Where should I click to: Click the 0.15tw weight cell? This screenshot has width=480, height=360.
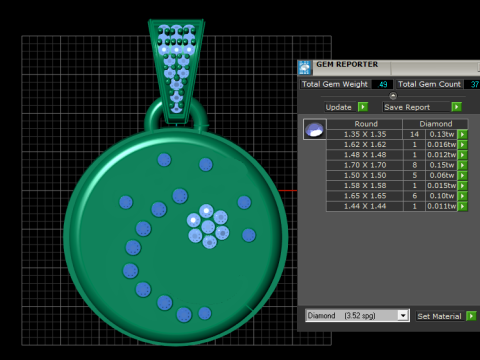442,165
